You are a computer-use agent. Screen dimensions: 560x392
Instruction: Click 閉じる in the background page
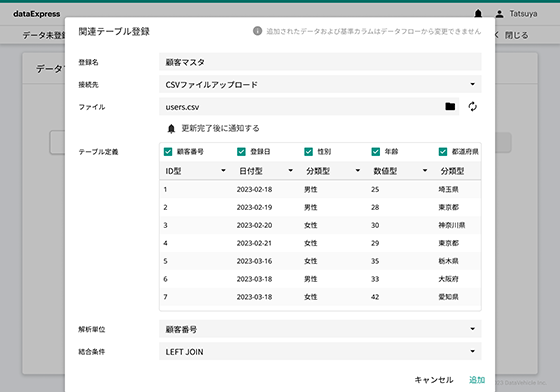[516, 35]
